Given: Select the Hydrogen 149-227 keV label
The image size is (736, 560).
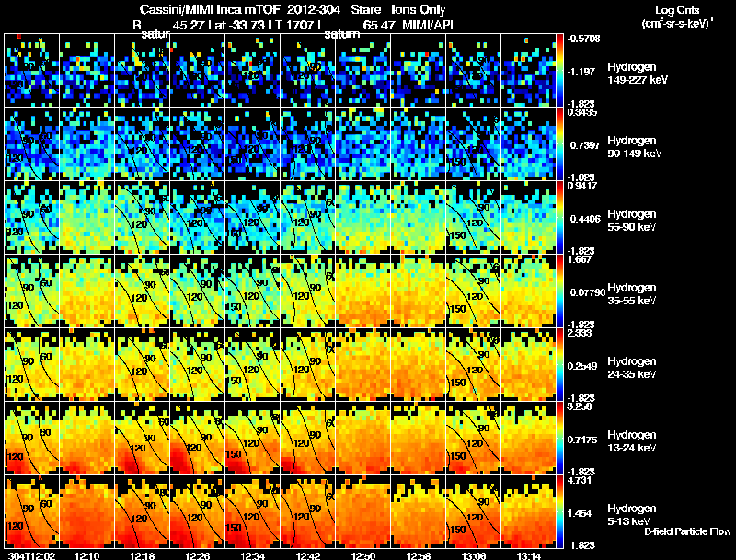Looking at the screenshot, I should (637, 74).
